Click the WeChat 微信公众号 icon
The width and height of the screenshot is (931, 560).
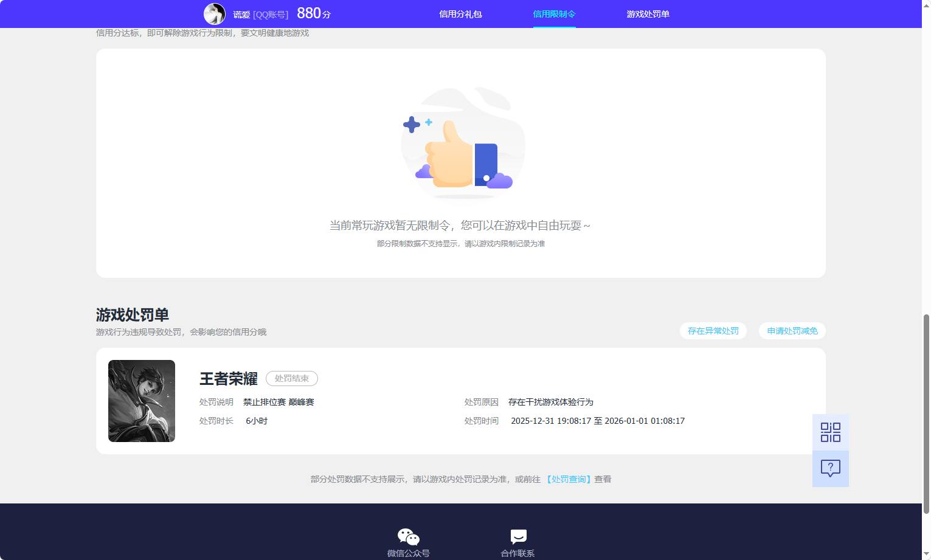[x=409, y=537]
